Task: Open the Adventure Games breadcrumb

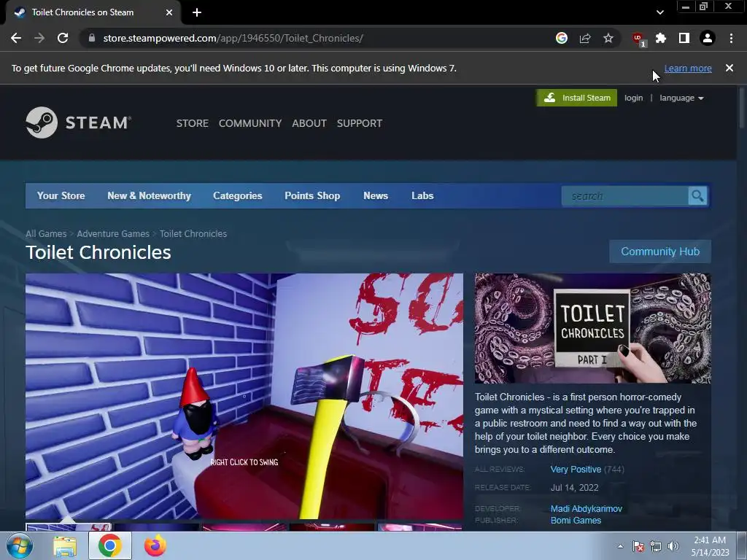Action: (113, 234)
